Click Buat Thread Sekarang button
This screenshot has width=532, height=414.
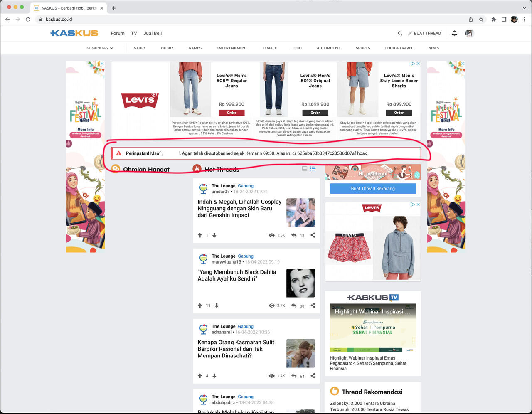pos(373,189)
